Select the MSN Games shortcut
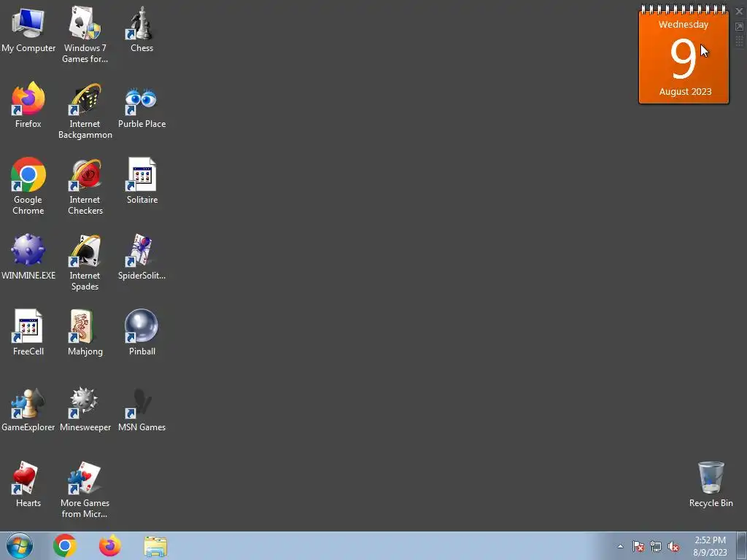The width and height of the screenshot is (747, 560). tap(142, 409)
